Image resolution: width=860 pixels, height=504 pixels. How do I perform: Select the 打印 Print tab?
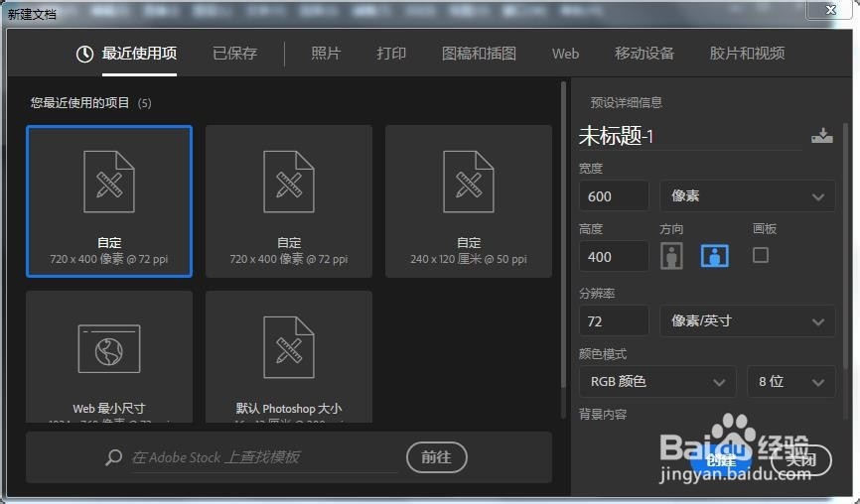tap(391, 54)
